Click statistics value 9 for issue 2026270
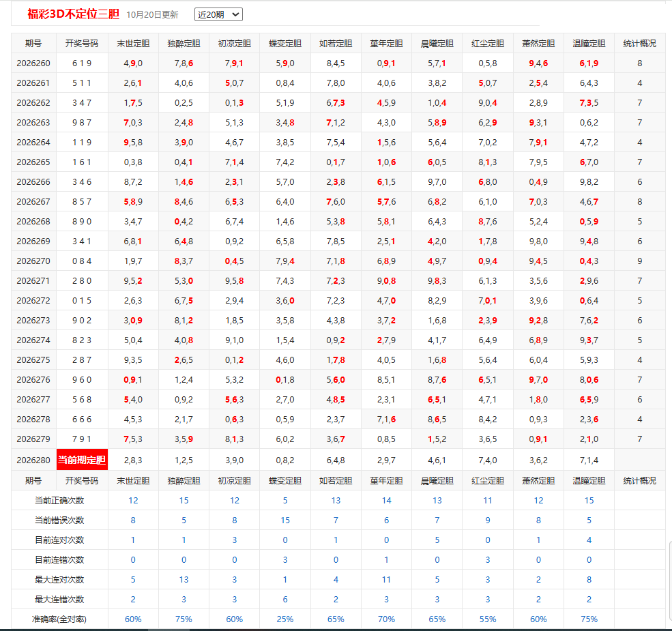The image size is (672, 631). click(640, 261)
